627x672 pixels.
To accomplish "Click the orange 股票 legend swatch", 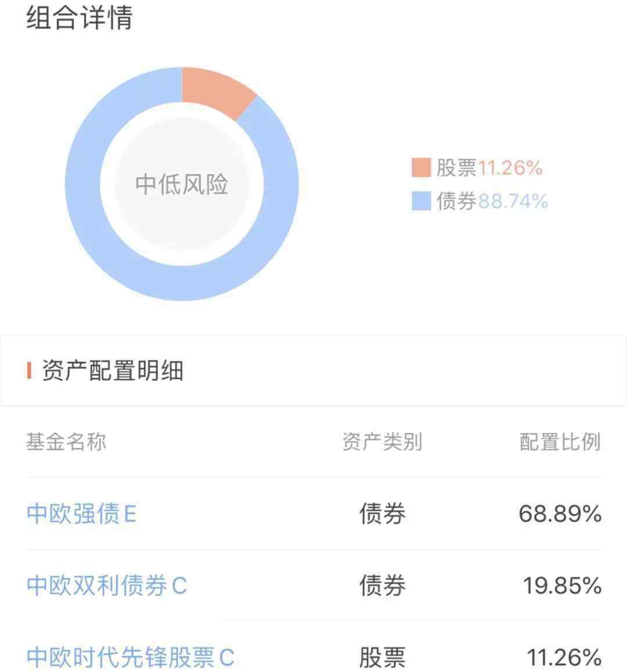I will (421, 168).
